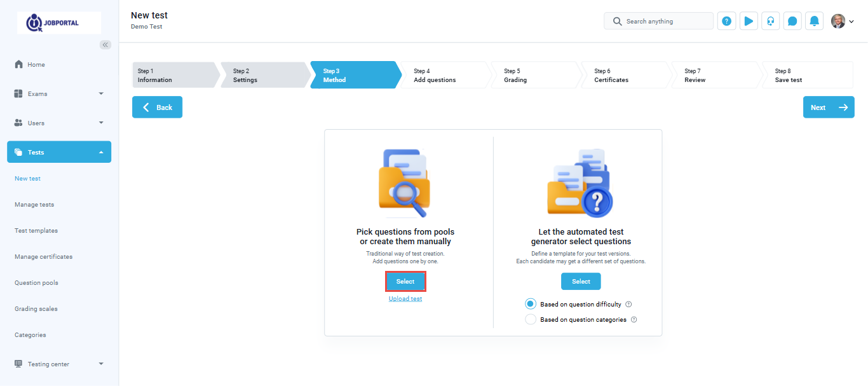The height and width of the screenshot is (386, 868).
Task: Click the Upload test link
Action: click(x=405, y=299)
